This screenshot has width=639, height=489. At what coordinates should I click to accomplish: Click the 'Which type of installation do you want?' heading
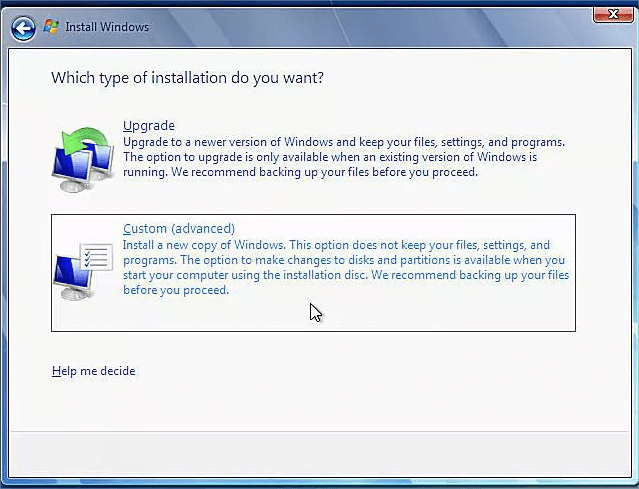pos(187,77)
